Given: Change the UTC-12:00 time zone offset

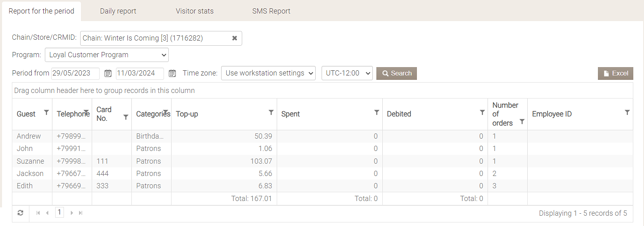Looking at the screenshot, I should 347,73.
